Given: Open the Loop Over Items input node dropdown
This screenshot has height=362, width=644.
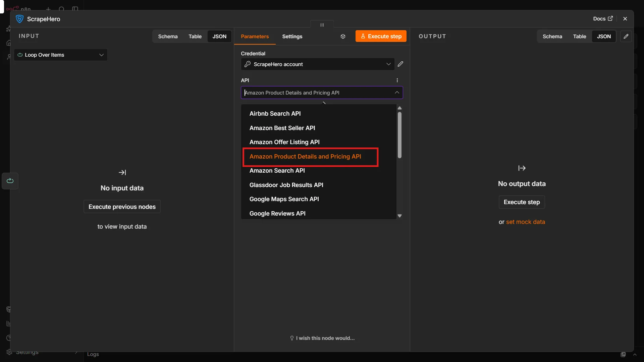Looking at the screenshot, I should [x=61, y=55].
